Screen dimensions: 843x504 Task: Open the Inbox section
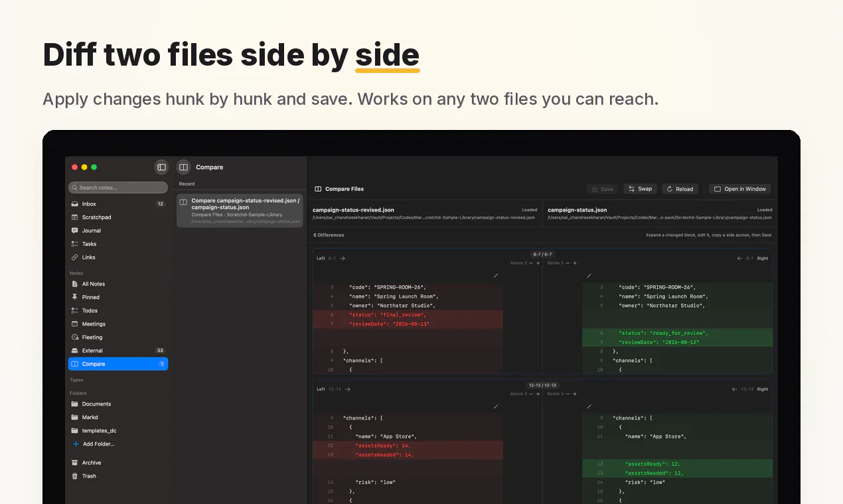[118, 204]
